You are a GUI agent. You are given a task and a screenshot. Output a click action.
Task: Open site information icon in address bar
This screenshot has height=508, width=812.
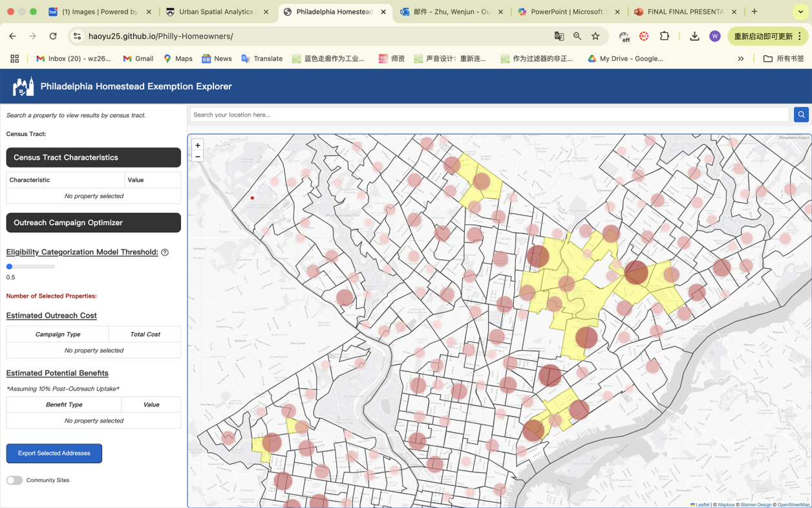(x=77, y=36)
